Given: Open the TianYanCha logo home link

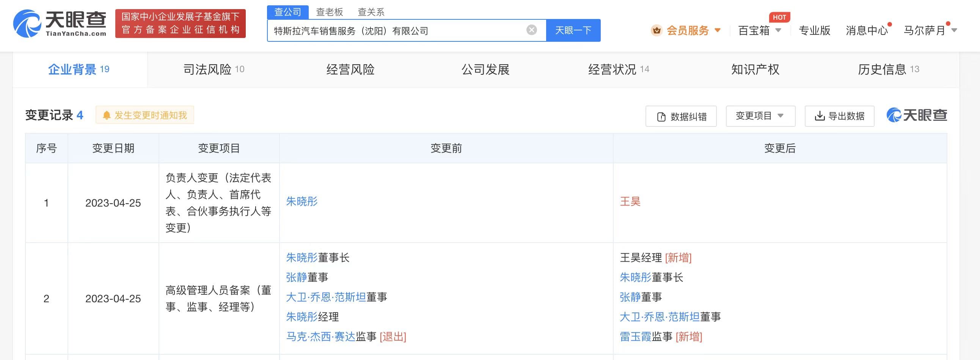Looking at the screenshot, I should (60, 24).
